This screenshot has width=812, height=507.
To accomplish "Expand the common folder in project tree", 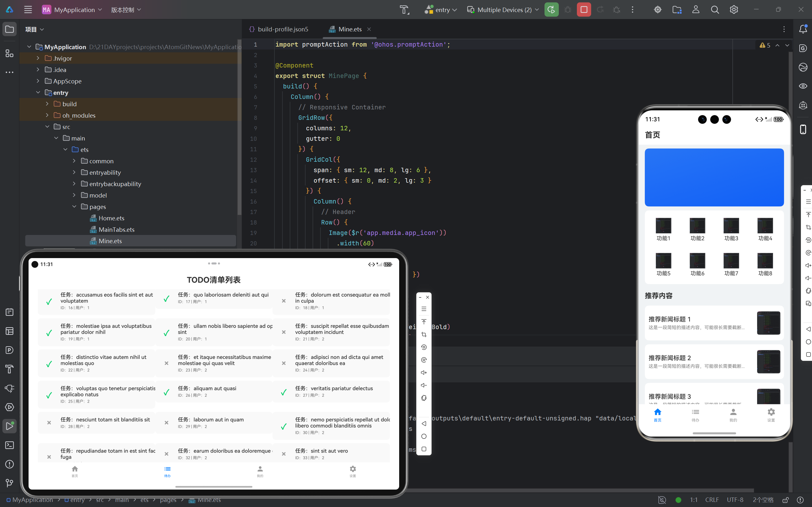I will coord(74,161).
